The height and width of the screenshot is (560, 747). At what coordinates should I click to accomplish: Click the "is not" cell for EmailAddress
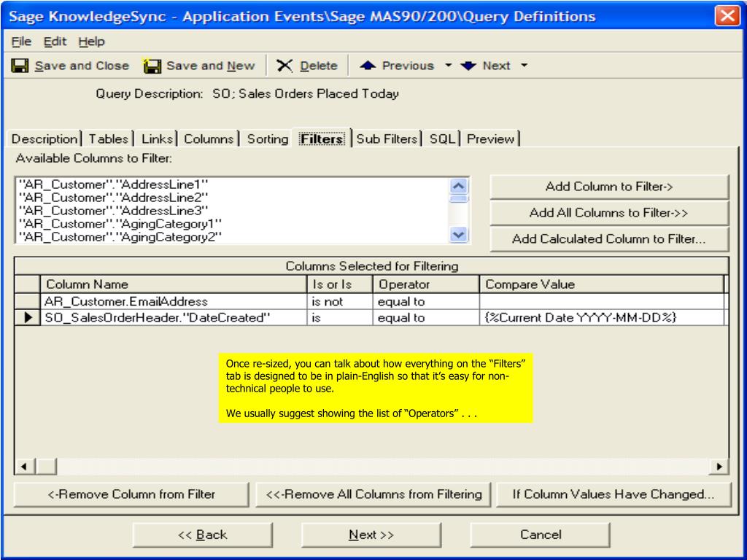(340, 301)
